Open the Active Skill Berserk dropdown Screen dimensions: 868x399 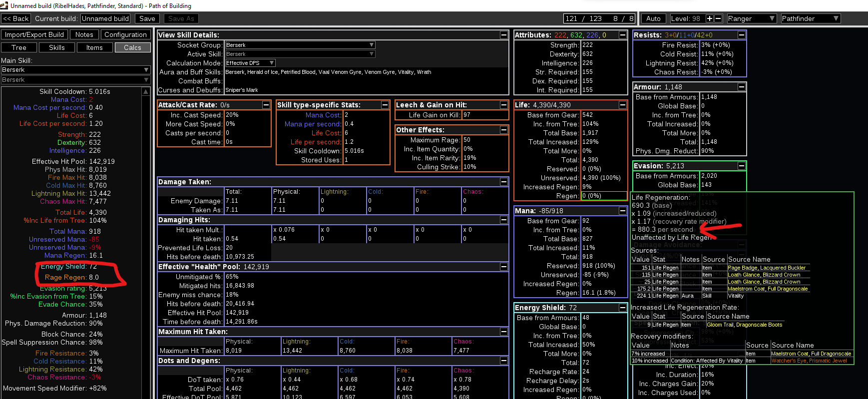(x=300, y=54)
